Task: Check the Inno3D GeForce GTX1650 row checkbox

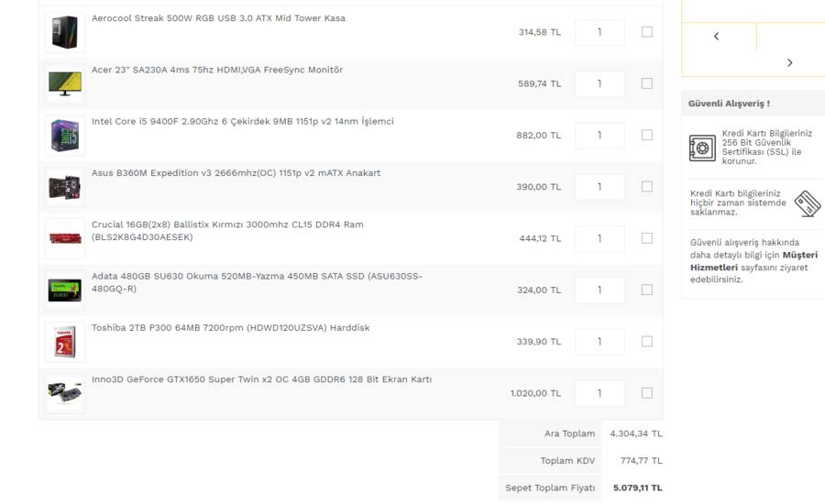Action: tap(647, 393)
